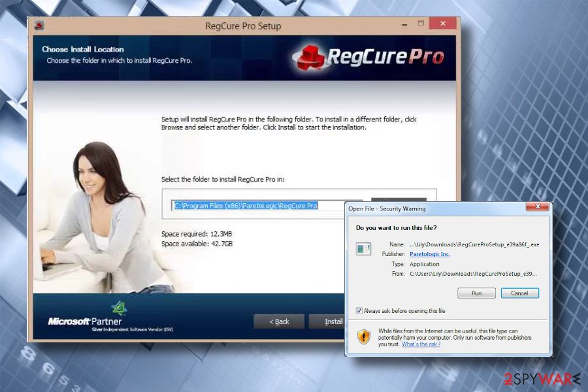588x392 pixels.
Task: Open the Paretologic Inc. publisher link
Action: (430, 254)
